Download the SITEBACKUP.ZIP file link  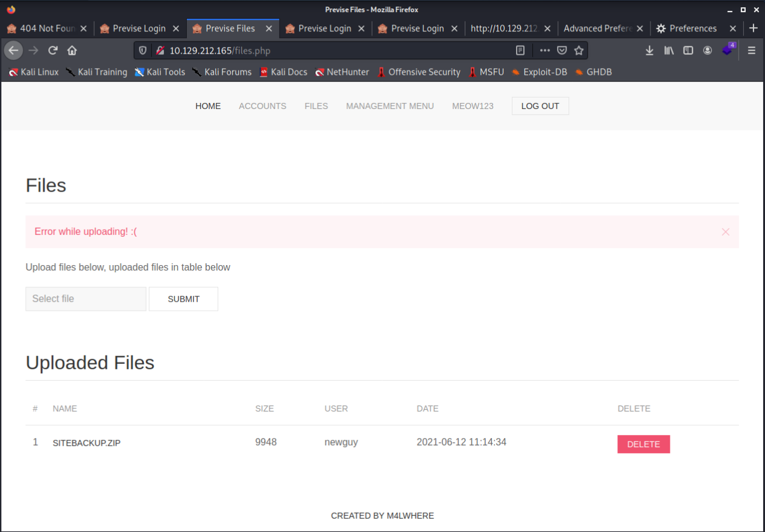(86, 443)
